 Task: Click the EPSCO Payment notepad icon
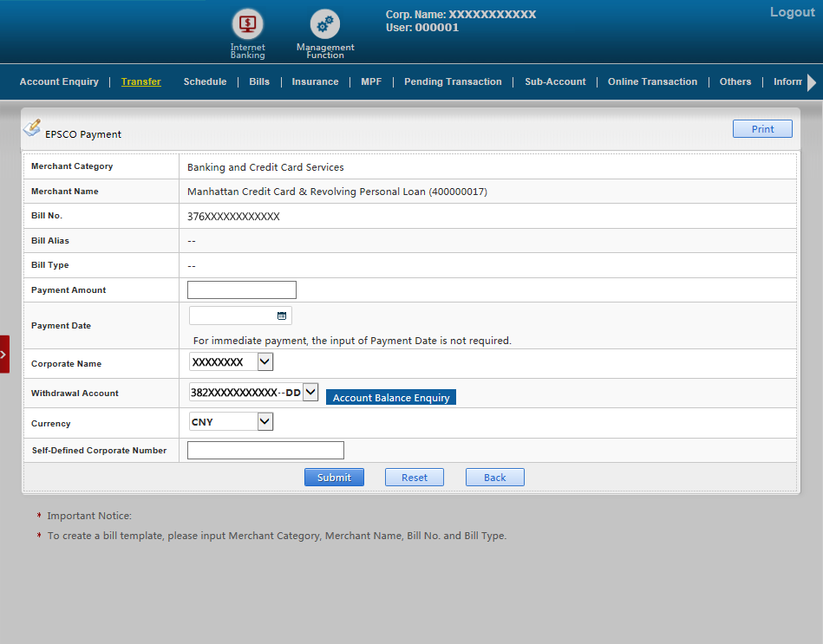31,127
